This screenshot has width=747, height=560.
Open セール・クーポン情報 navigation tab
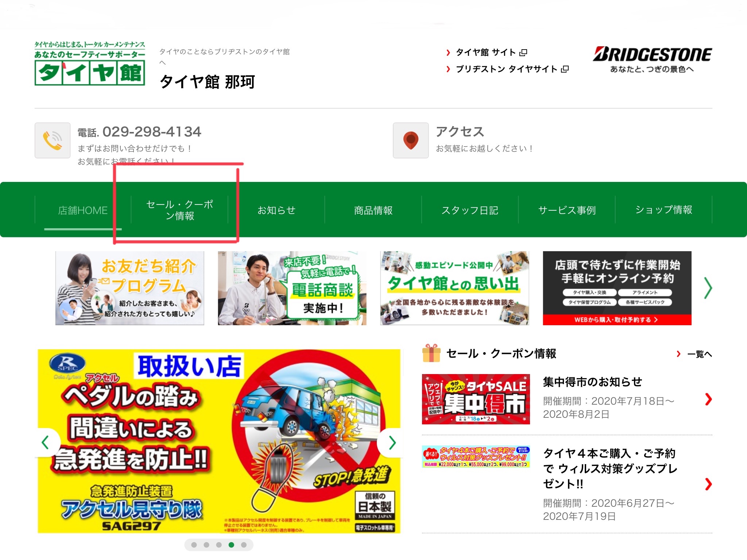coord(179,210)
